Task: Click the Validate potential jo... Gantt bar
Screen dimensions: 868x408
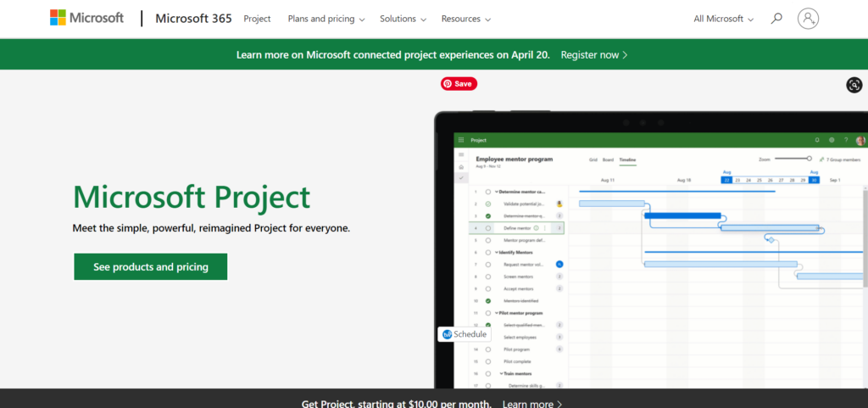Action: (612, 204)
